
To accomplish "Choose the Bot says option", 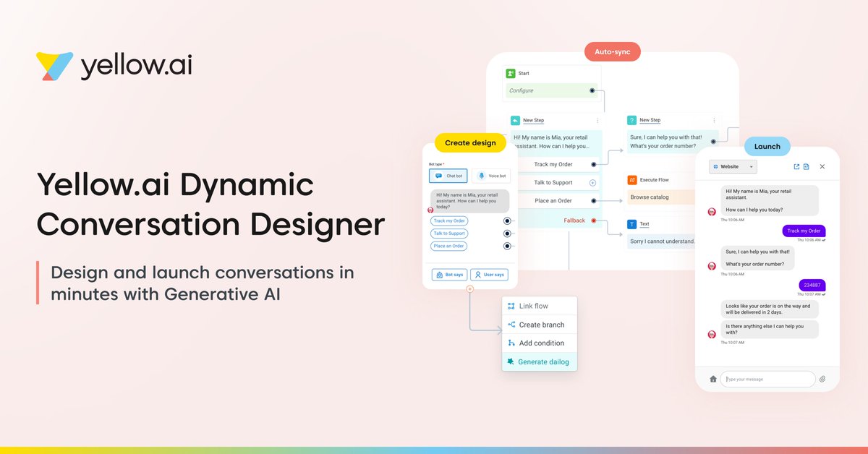I will point(450,275).
